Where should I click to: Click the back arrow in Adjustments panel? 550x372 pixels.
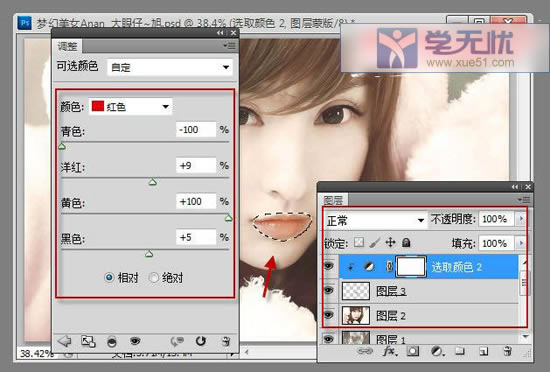65,340
